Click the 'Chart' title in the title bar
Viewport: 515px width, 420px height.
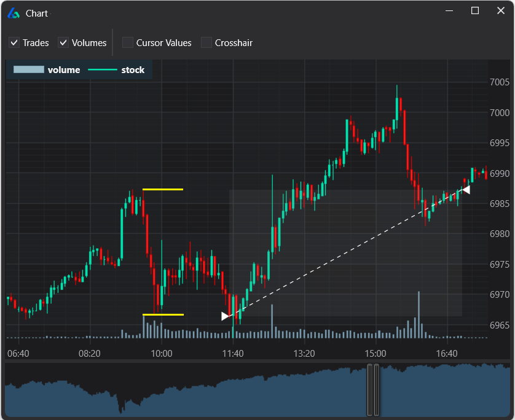pyautogui.click(x=36, y=12)
